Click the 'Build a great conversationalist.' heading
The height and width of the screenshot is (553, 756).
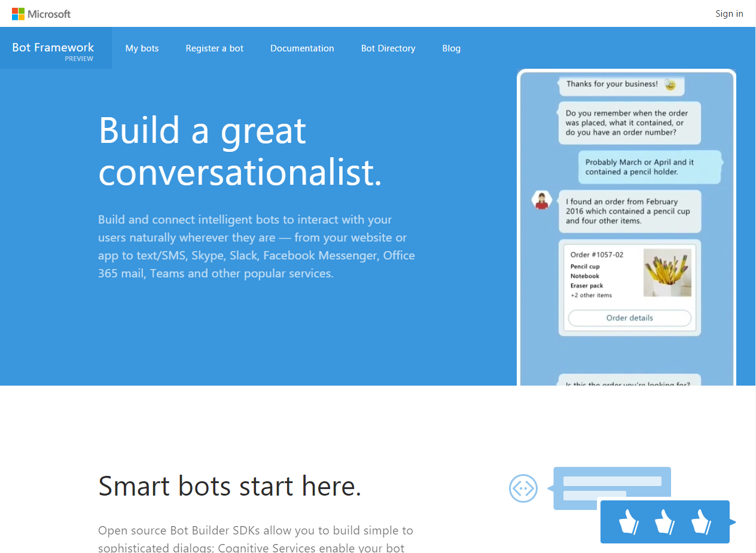pos(240,151)
